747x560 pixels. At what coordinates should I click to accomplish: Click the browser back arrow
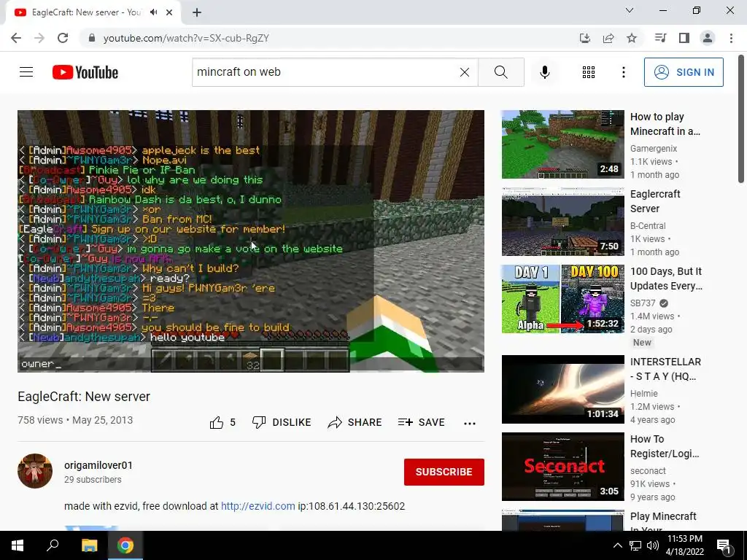[x=16, y=38]
